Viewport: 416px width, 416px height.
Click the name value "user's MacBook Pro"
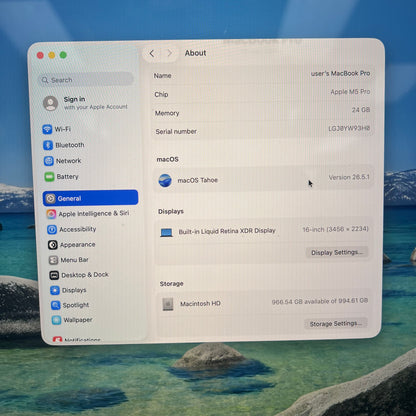(340, 73)
